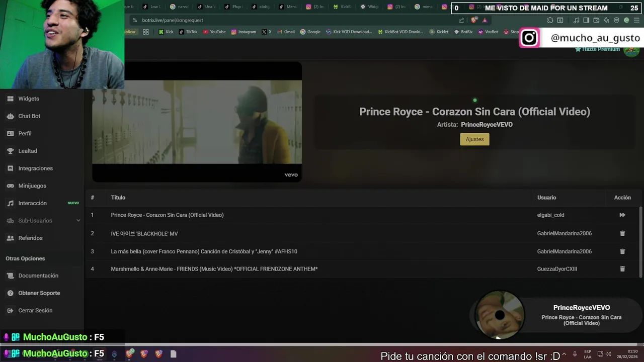Open the Kick bookmark
The width and height of the screenshot is (644, 362).
click(x=166, y=32)
